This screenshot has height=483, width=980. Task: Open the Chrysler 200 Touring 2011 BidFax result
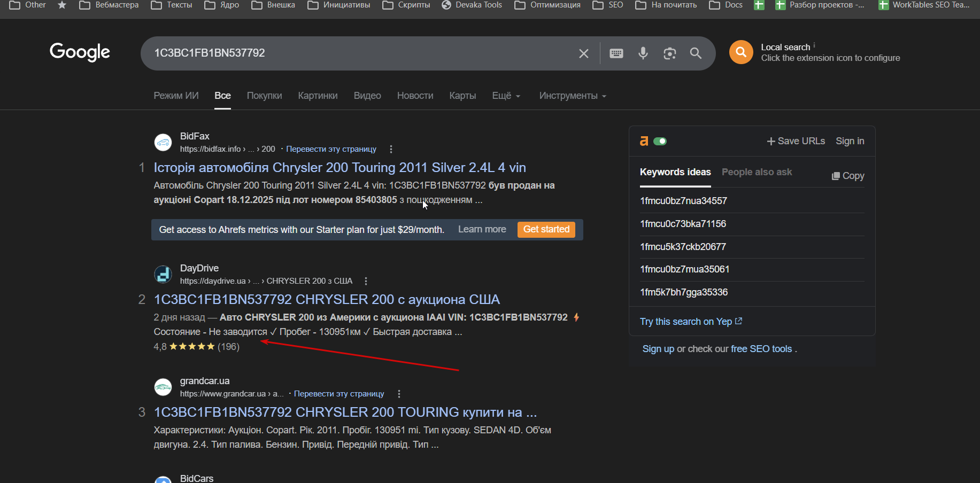click(340, 168)
